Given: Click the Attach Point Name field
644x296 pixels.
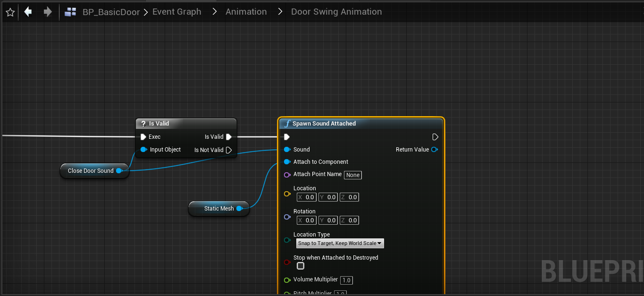Looking at the screenshot, I should pyautogui.click(x=353, y=175).
